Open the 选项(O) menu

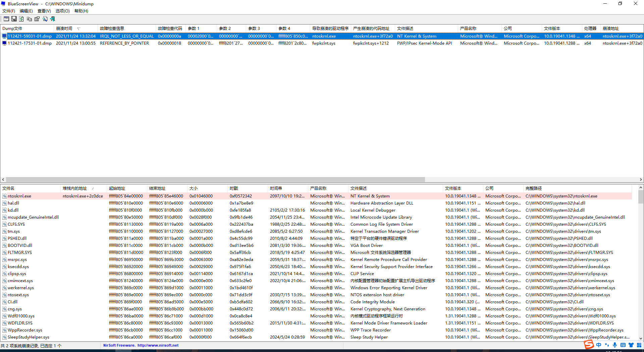point(62,11)
